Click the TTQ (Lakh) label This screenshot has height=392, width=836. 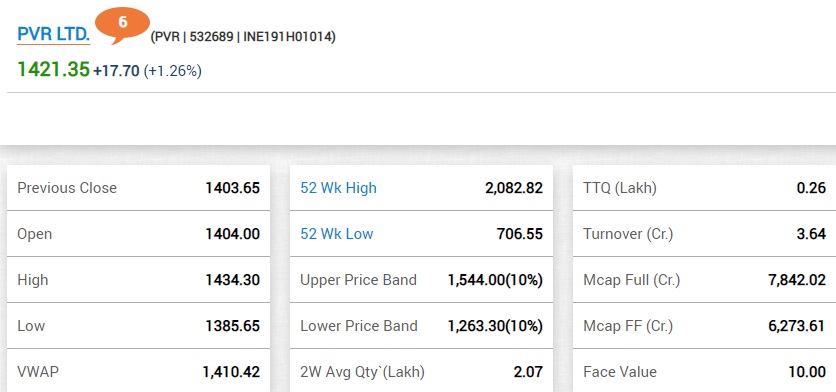click(620, 188)
